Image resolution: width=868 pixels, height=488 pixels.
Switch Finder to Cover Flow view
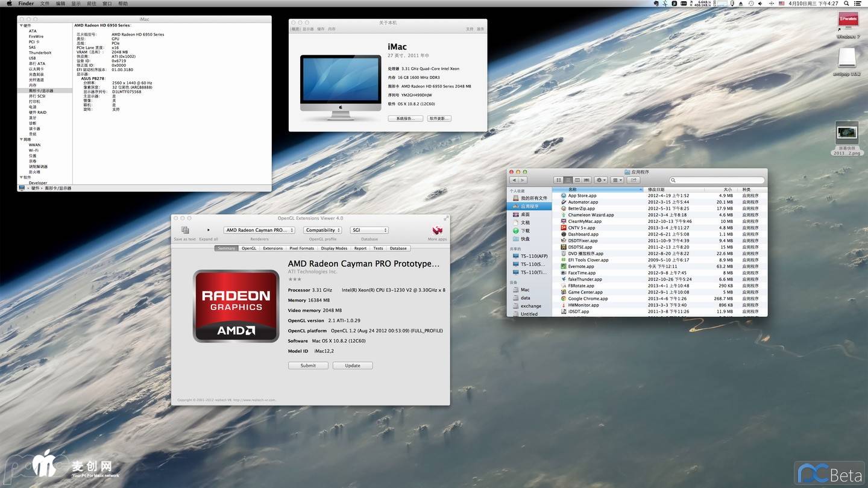click(x=586, y=180)
